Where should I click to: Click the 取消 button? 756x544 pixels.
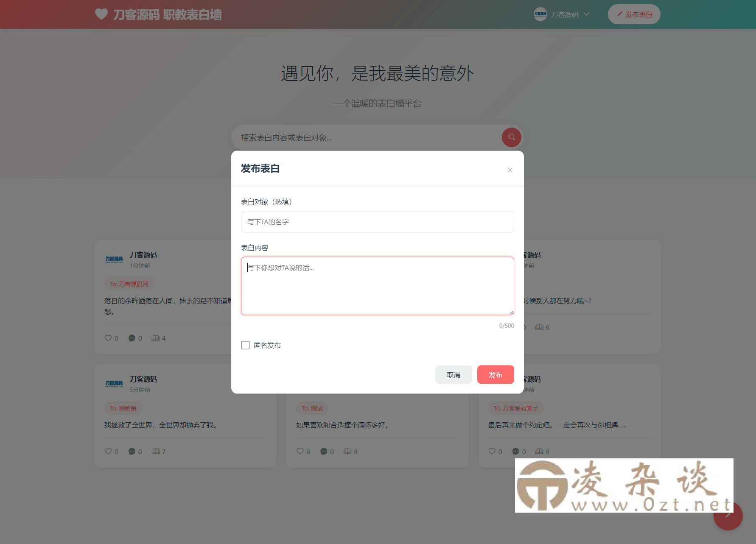[454, 374]
